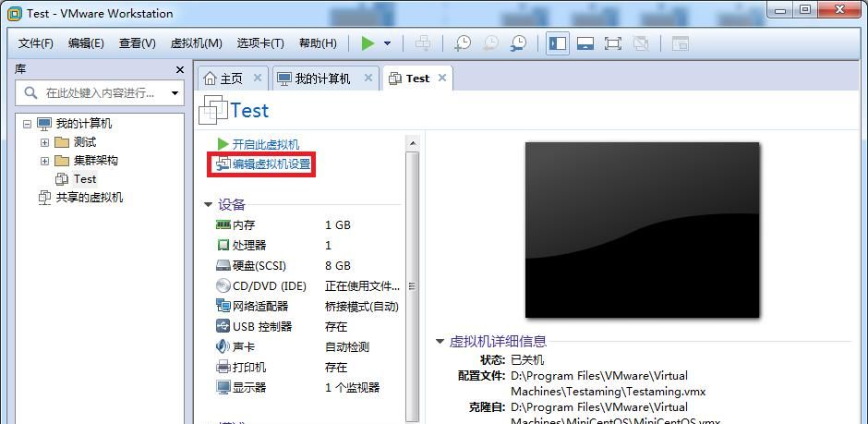The image size is (868, 424).
Task: Click the VMware Workstation title bar icon
Action: tap(15, 13)
